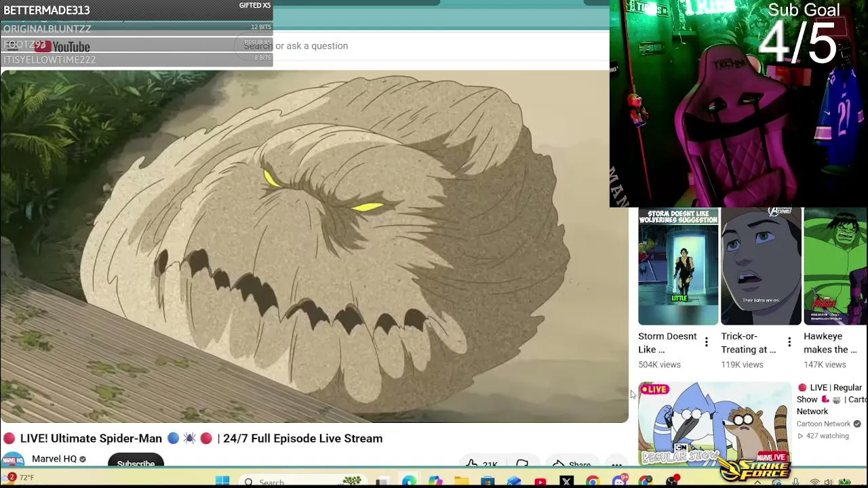Open options menu for Trick-or-Treating Short
Screen dimensions: 868x488
pyautogui.click(x=789, y=342)
